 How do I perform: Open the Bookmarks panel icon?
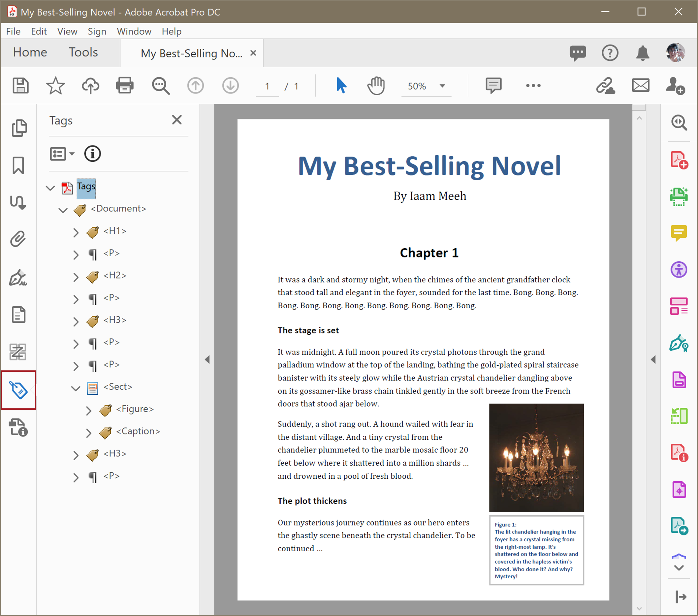point(18,165)
